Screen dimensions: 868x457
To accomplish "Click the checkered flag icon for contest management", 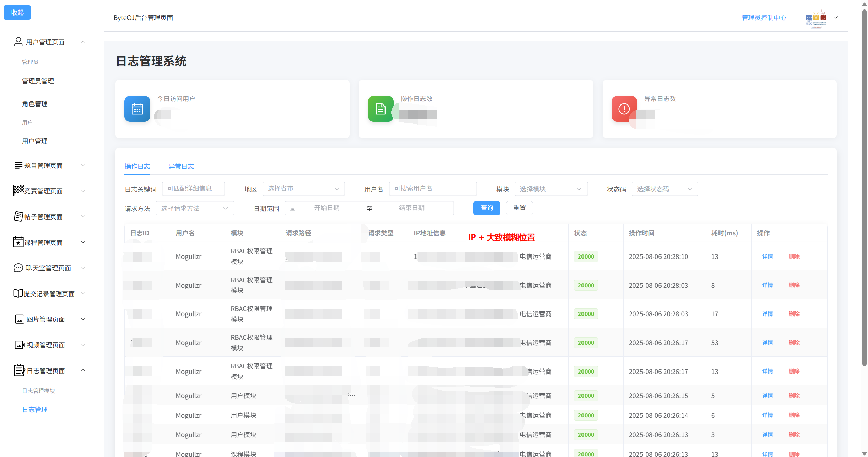I will [18, 190].
